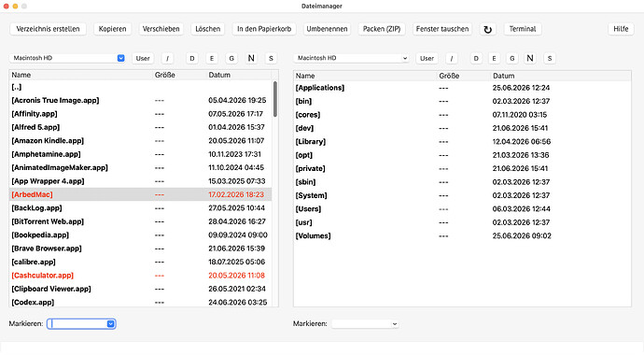Click left pane User shortcut button
The width and height of the screenshot is (644, 355).
tap(143, 58)
